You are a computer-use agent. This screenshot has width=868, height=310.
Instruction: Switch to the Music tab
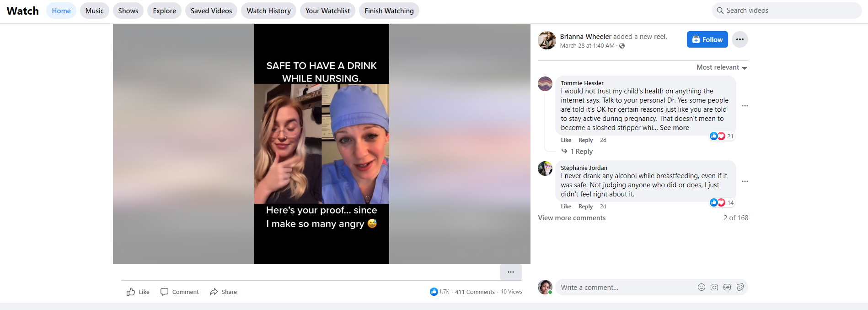(95, 11)
